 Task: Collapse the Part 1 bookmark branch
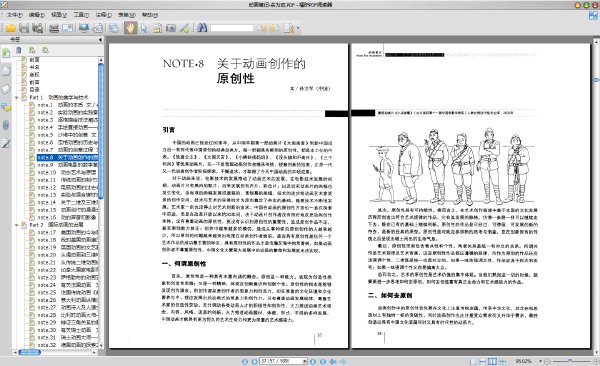16,98
